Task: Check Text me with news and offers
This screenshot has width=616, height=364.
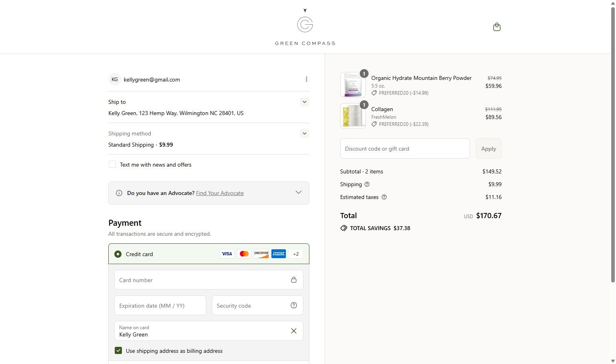Action: [x=112, y=164]
